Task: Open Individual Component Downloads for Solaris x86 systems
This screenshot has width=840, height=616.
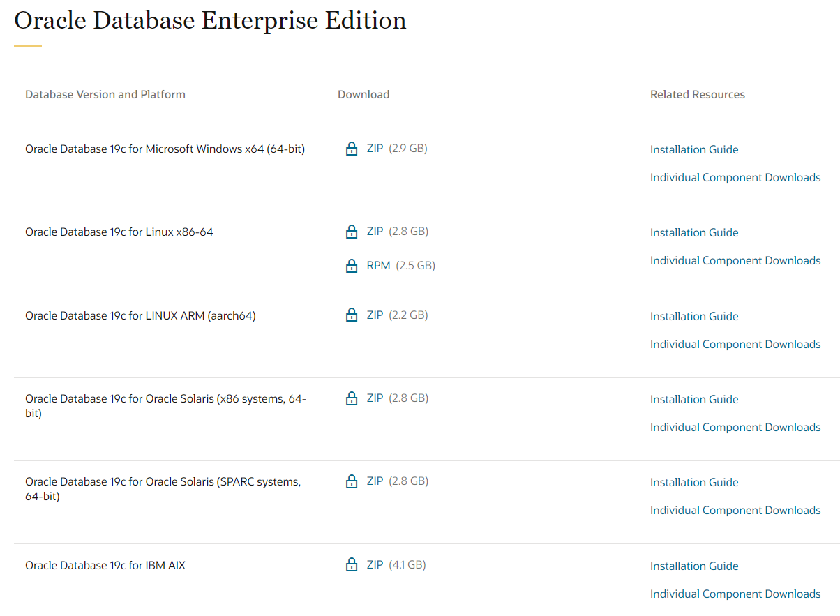Action: [x=735, y=427]
